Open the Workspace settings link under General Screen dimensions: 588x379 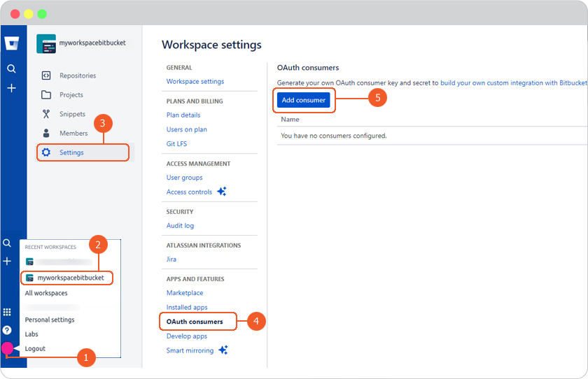(x=195, y=81)
